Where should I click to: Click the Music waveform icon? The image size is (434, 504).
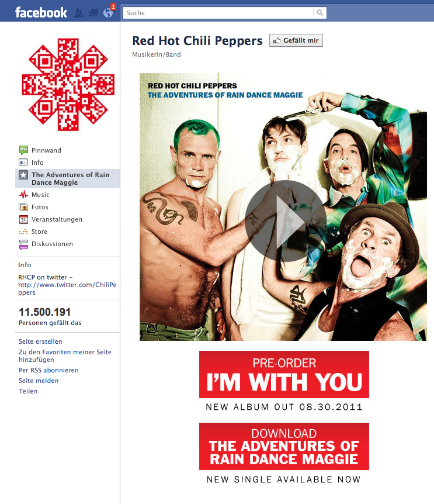[x=23, y=195]
